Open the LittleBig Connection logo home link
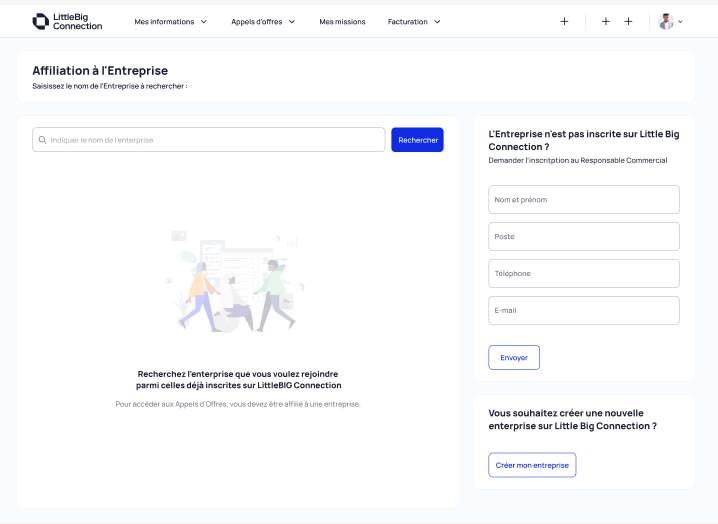718x524 pixels. (67, 22)
